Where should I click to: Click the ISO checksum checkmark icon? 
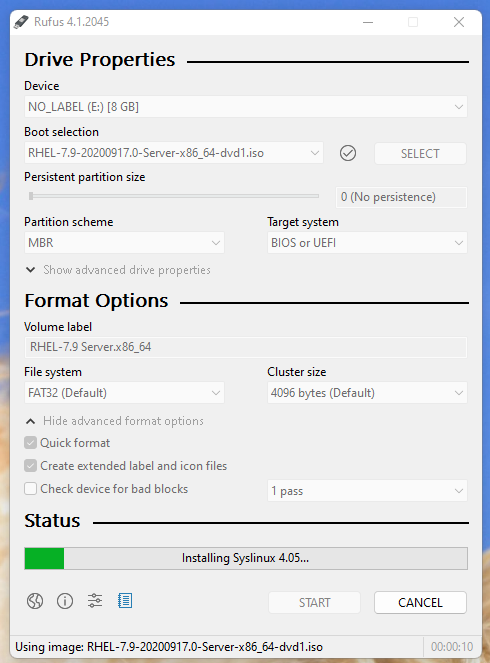point(348,153)
